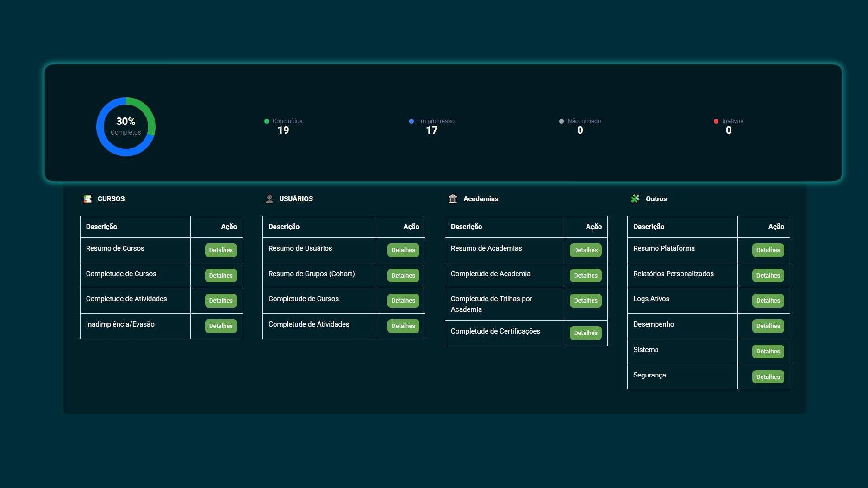This screenshot has height=488, width=868.
Task: Open Detalhes for Resumo de Usuários
Action: (x=403, y=250)
